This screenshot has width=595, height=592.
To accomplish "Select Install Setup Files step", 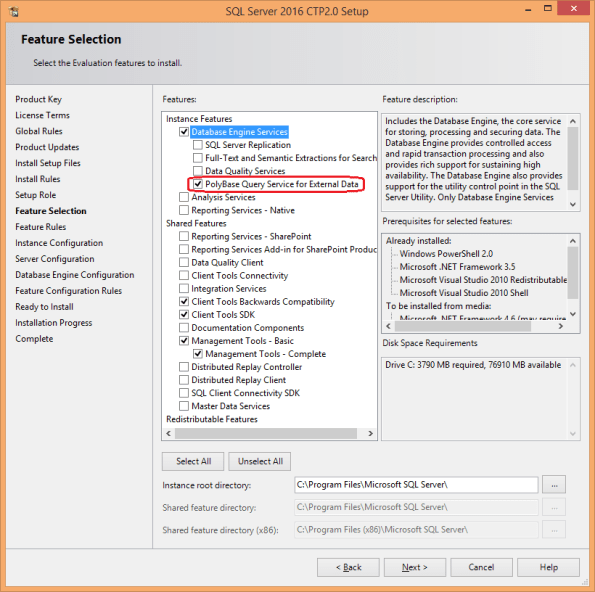I will [48, 163].
